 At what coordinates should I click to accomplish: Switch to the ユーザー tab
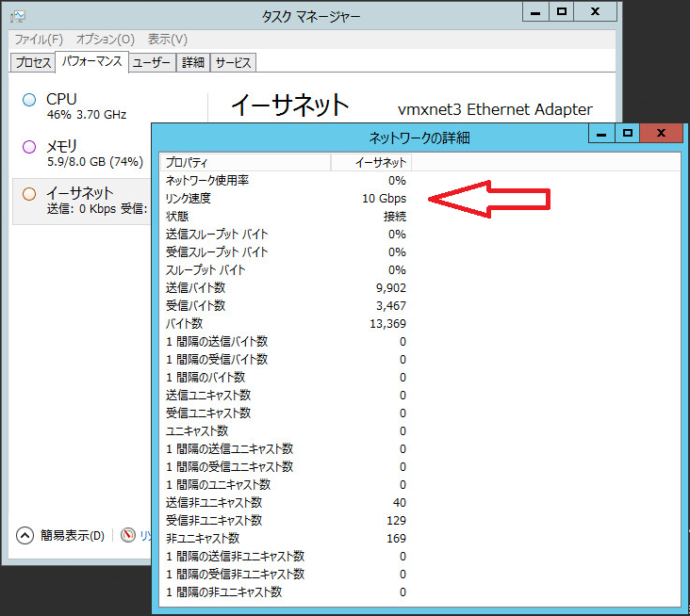[x=152, y=62]
